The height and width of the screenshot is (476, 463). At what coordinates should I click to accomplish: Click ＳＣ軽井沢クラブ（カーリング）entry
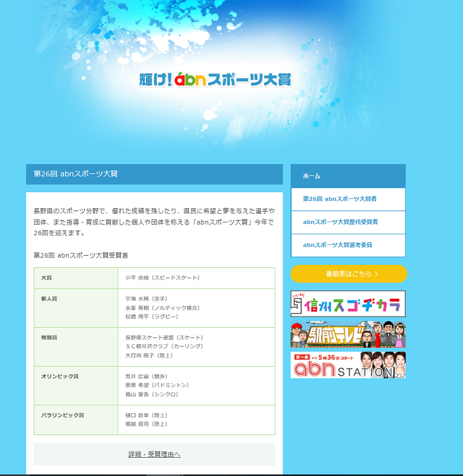click(164, 346)
